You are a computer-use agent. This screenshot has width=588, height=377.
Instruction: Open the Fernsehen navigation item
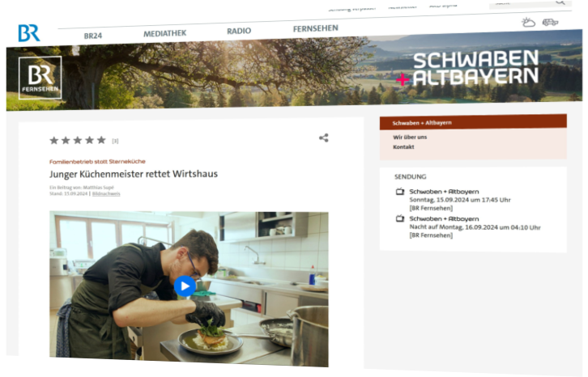coord(315,28)
